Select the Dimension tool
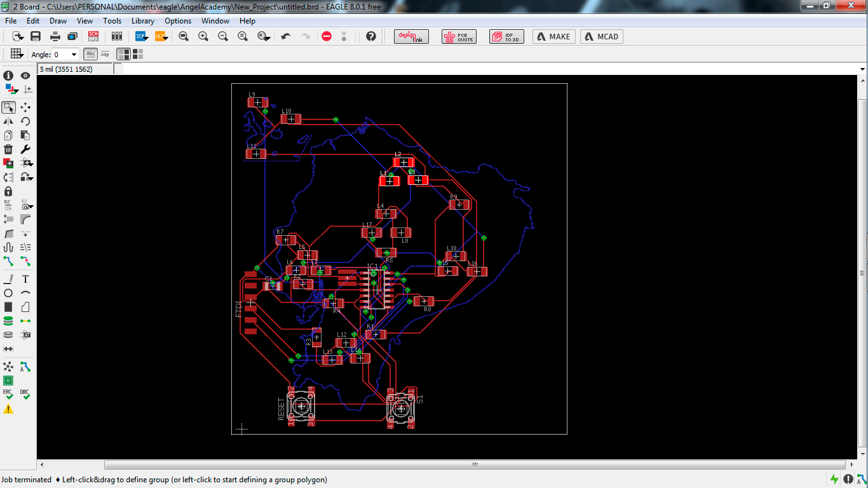This screenshot has width=868, height=488. 8,349
